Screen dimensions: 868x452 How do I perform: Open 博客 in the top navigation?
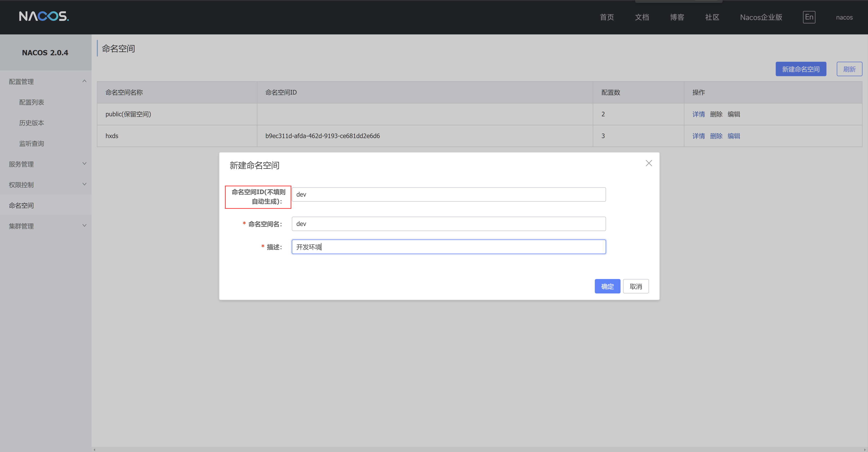677,17
